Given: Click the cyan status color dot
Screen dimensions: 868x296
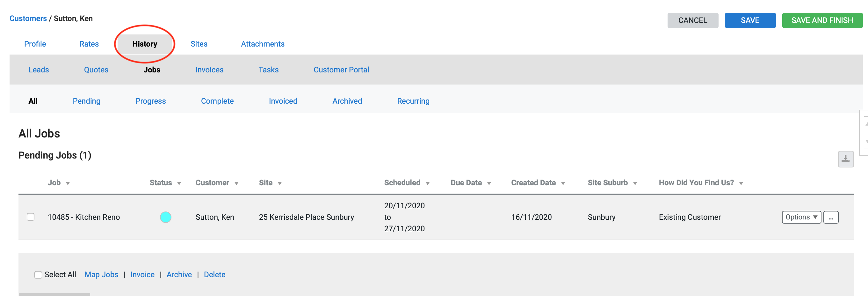Looking at the screenshot, I should pos(165,217).
